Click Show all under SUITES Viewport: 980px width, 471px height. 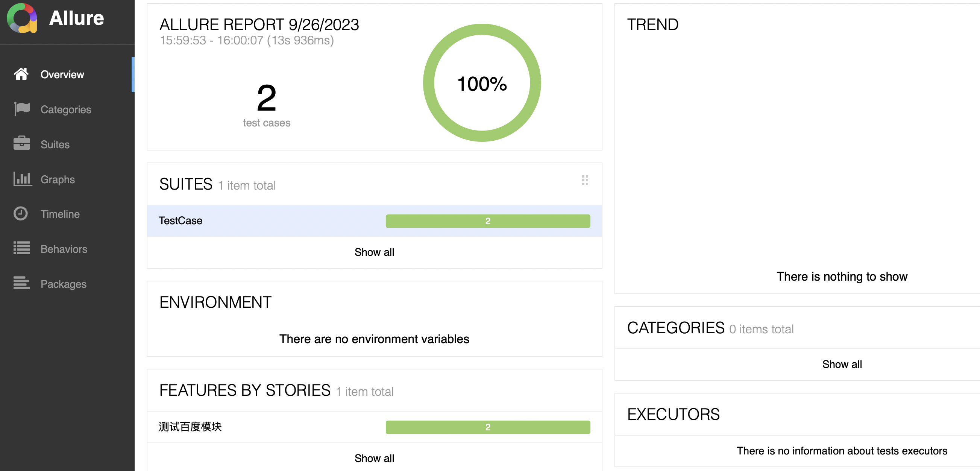[374, 252]
